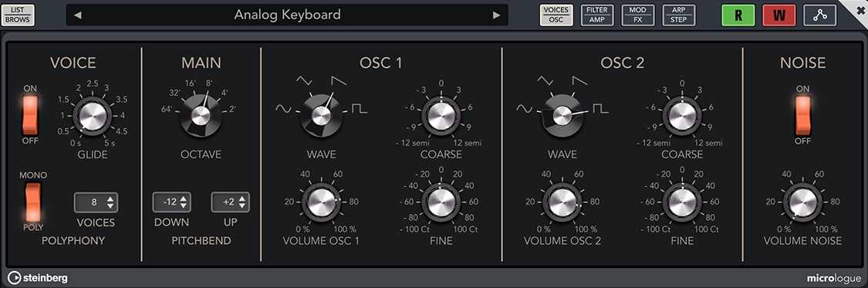
Task: Click the Steinberg logo
Action: click(38, 277)
